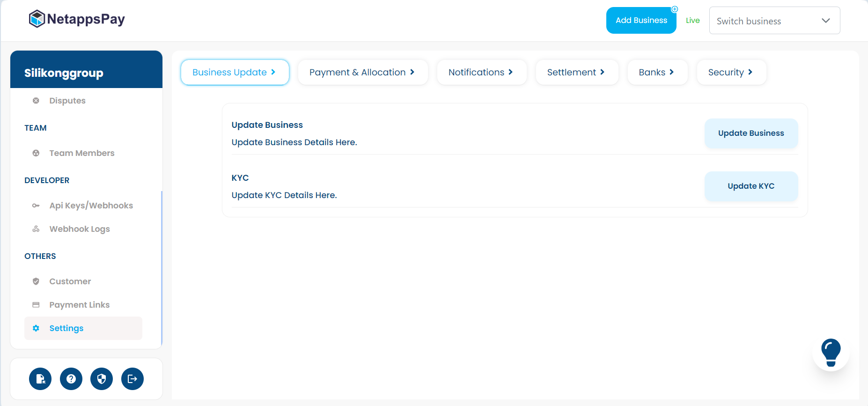The width and height of the screenshot is (868, 406).
Task: Click 'Update KYC Details Here.' text
Action: [x=284, y=195]
